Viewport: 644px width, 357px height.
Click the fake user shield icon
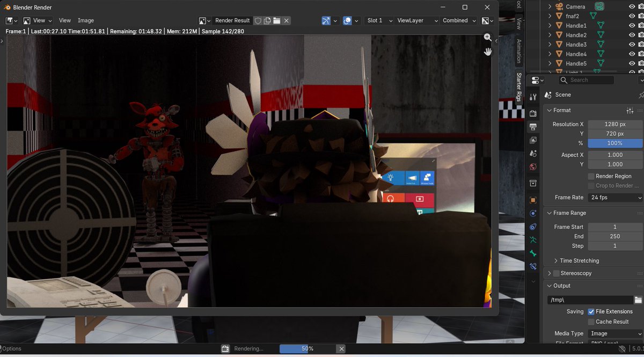(258, 20)
